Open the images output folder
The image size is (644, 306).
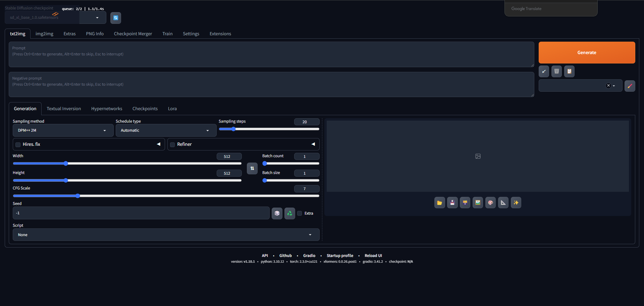pos(439,203)
